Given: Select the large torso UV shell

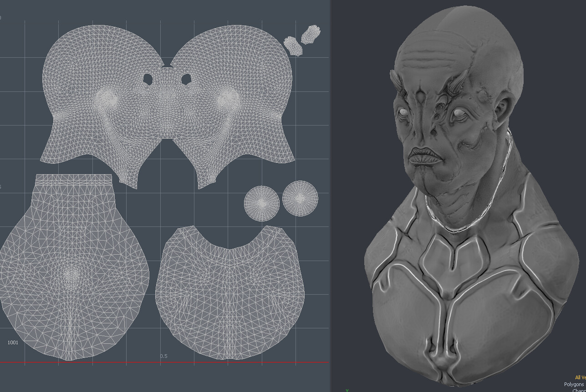Looking at the screenshot, I should point(73,273).
